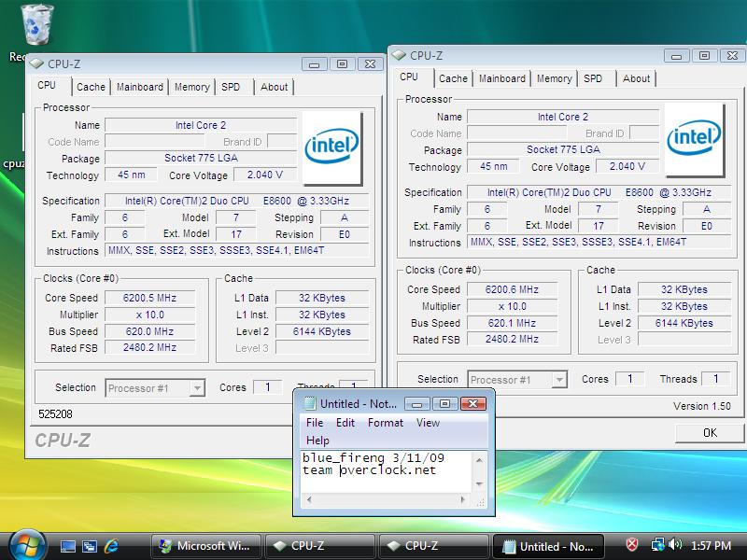Screen dimensions: 747x560
Task: Click Core Speed 6200.5 MHz value field
Action: (x=149, y=298)
